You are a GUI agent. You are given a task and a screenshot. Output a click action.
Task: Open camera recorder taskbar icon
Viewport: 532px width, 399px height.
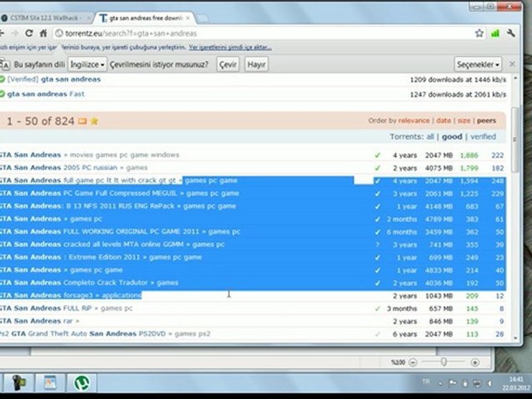point(19,383)
